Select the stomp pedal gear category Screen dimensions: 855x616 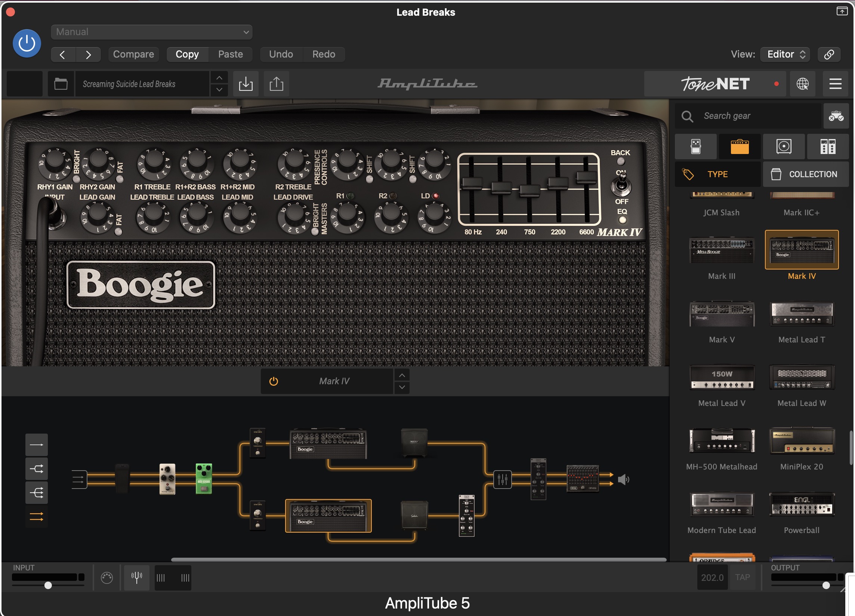(696, 147)
